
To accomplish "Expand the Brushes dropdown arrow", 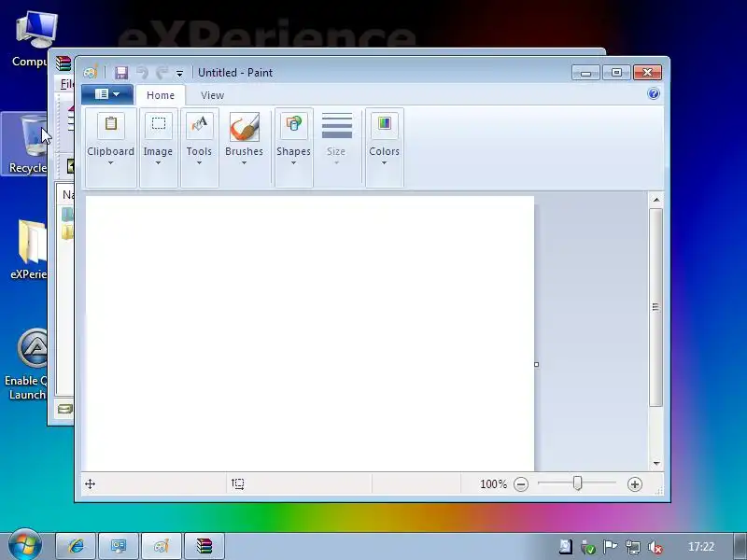I will 244,162.
